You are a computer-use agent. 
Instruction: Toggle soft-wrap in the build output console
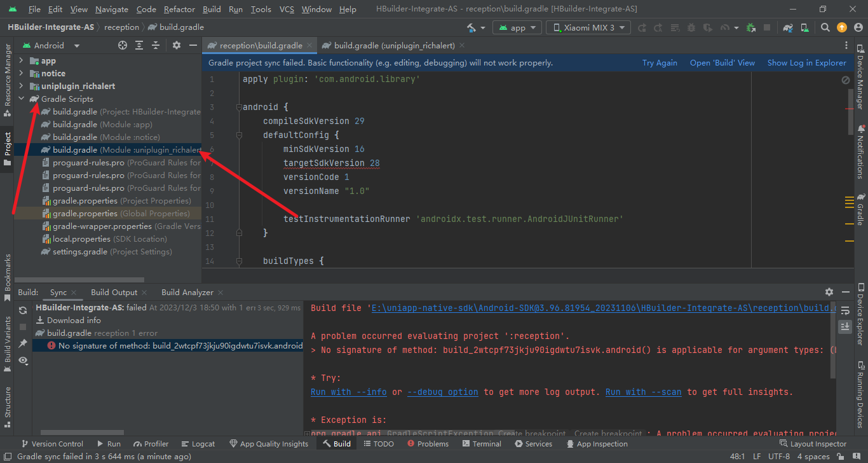845,310
